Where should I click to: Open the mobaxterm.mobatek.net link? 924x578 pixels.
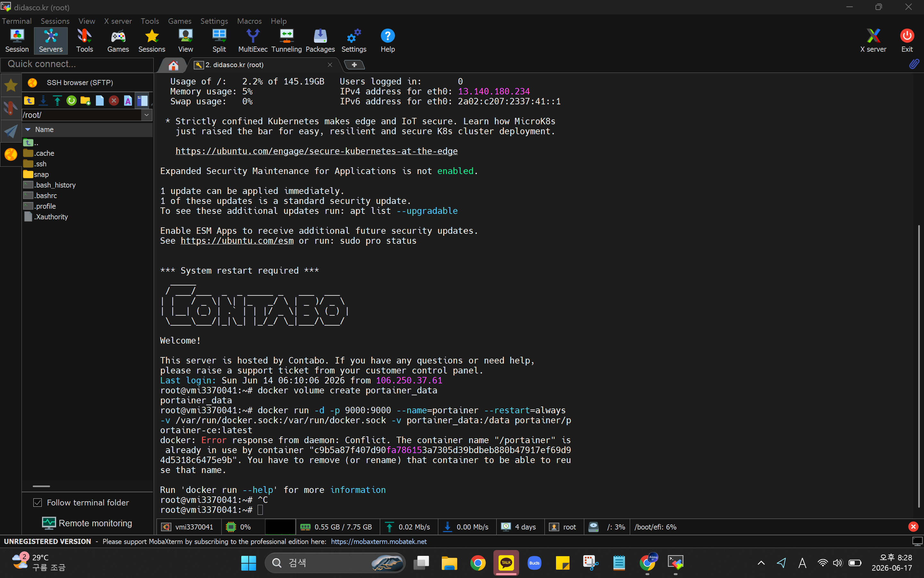[x=378, y=541]
